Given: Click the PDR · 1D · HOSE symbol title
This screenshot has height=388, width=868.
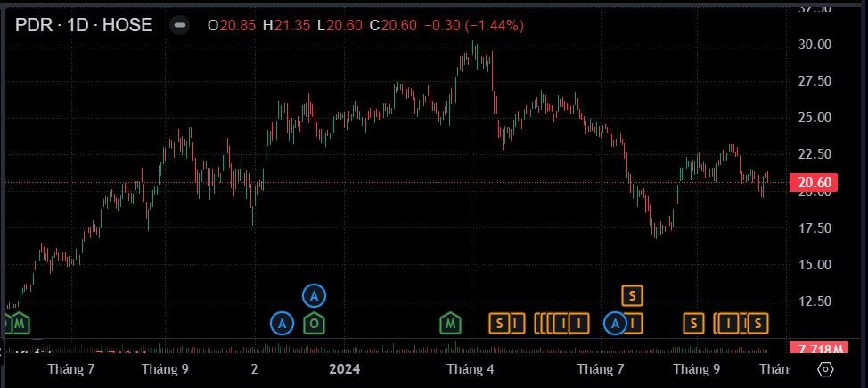Looking at the screenshot, I should point(84,25).
